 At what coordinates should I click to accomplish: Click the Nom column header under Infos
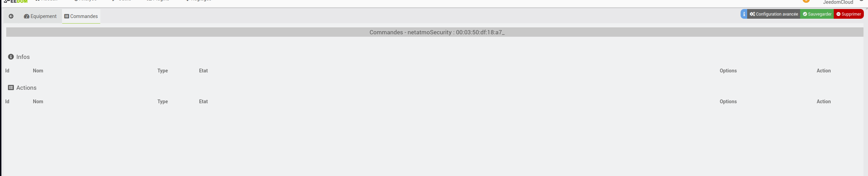pos(38,71)
